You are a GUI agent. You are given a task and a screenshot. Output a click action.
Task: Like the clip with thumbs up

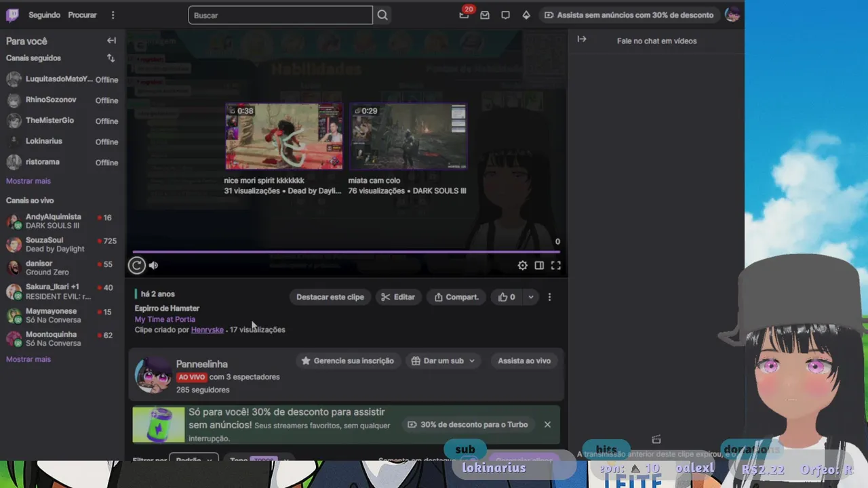[507, 297]
